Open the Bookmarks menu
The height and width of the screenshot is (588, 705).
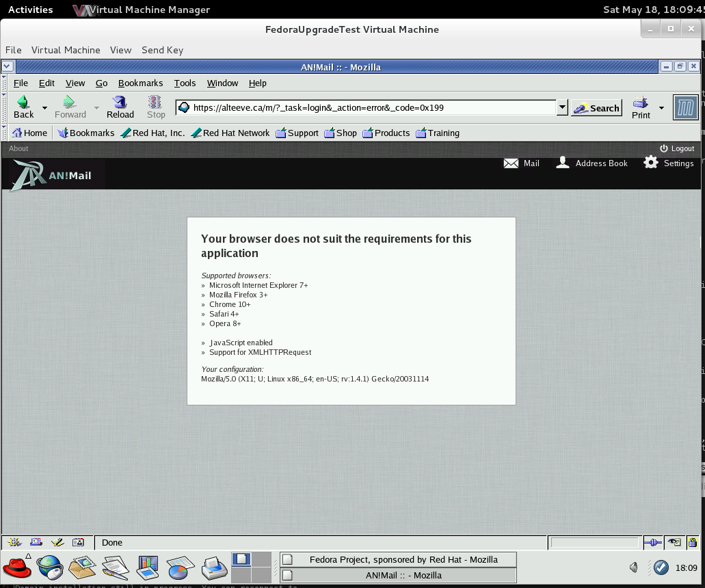point(140,83)
